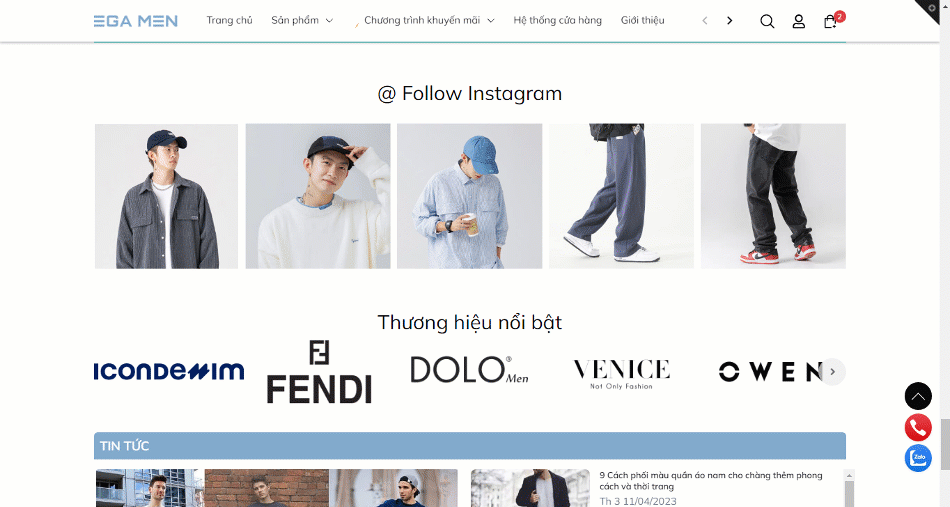This screenshot has height=507, width=950.
Task: Open Instagram photo of blue striped shirt
Action: tap(470, 196)
